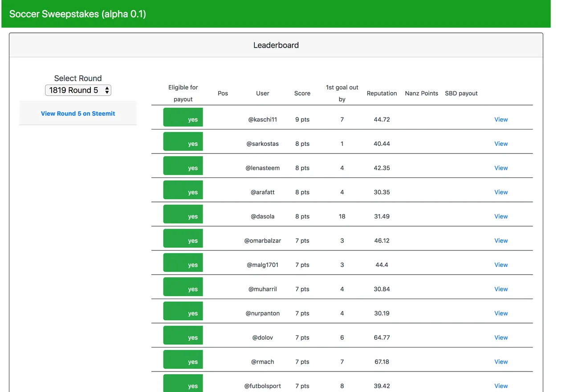Select the 67.18 reputation cell
Viewport: 570px width, 392px height.
tap(382, 362)
